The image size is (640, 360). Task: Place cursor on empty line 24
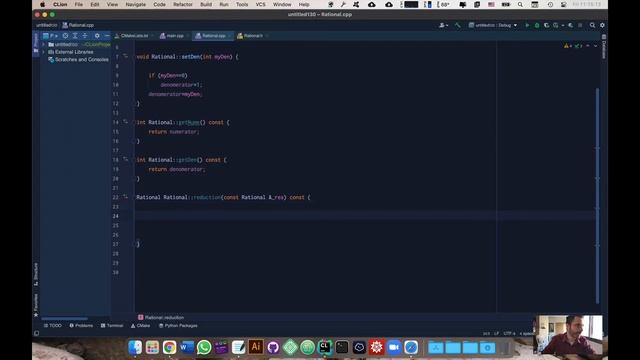[364, 216]
